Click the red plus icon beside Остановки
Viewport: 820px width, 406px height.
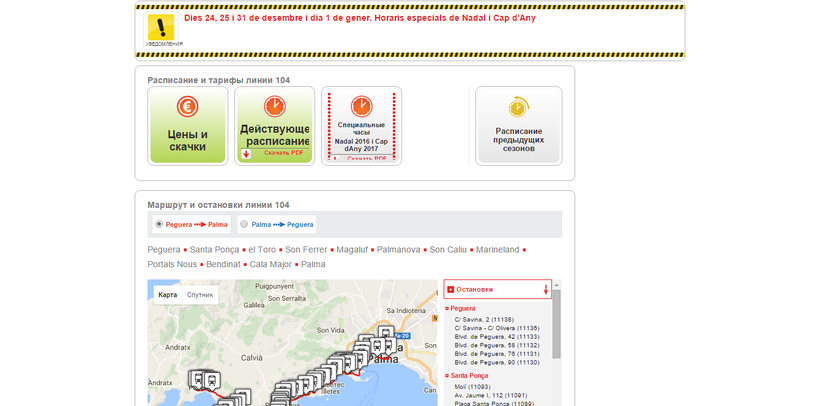451,289
